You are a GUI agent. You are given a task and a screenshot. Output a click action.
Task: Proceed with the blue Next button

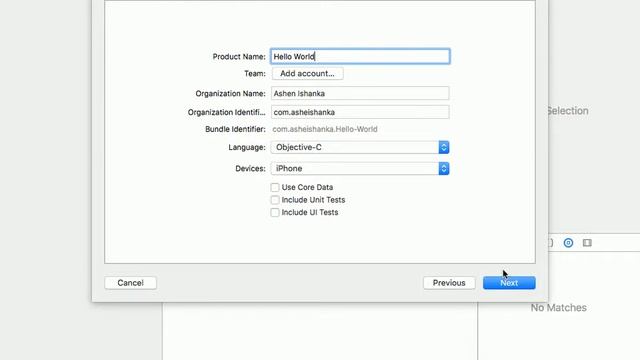(509, 283)
